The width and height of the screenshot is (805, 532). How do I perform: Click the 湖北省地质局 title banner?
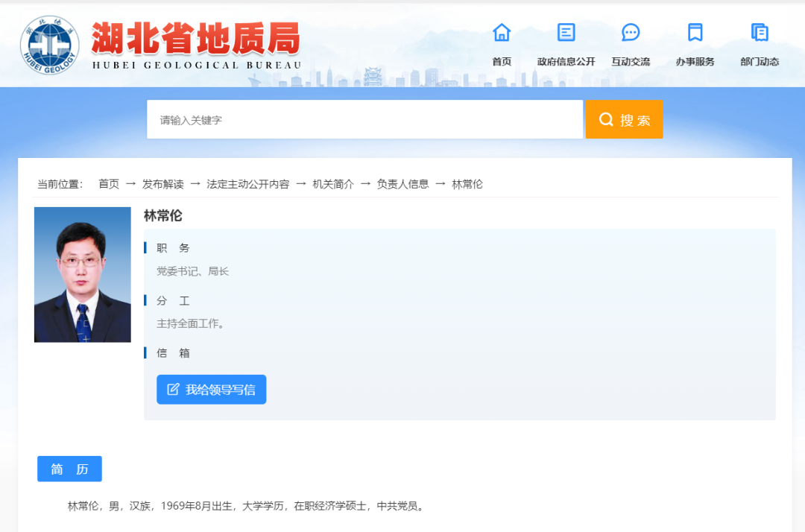[195, 39]
